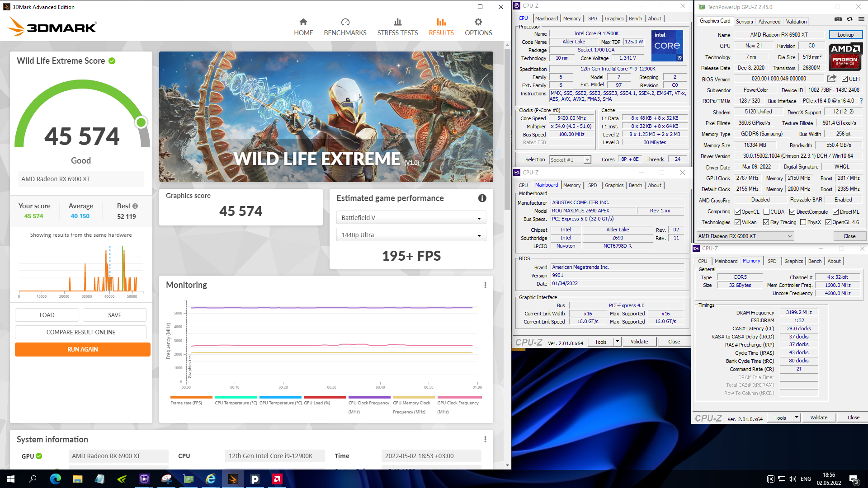The height and width of the screenshot is (488, 868).
Task: Click Frame rate (FPS) orange legend swatch
Action: [x=191, y=397]
